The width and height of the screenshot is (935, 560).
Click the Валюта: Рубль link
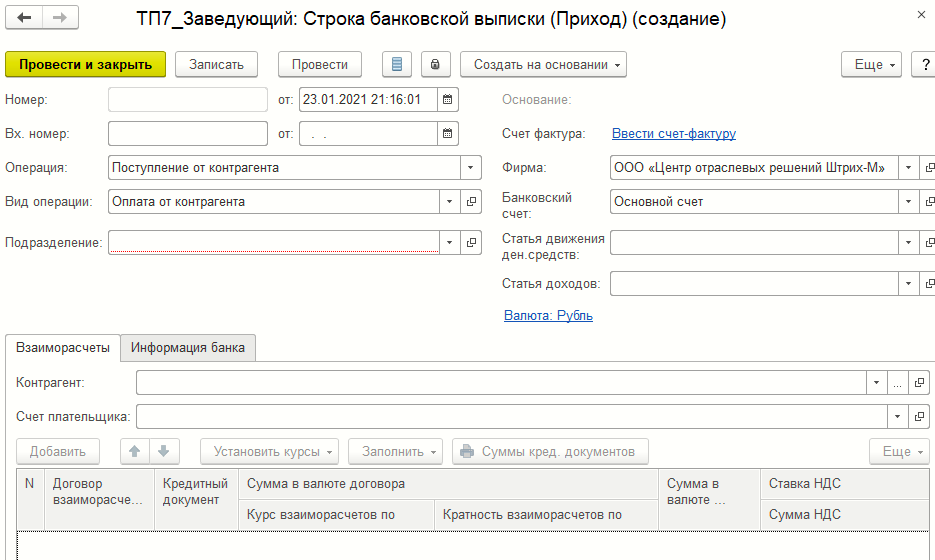click(548, 316)
